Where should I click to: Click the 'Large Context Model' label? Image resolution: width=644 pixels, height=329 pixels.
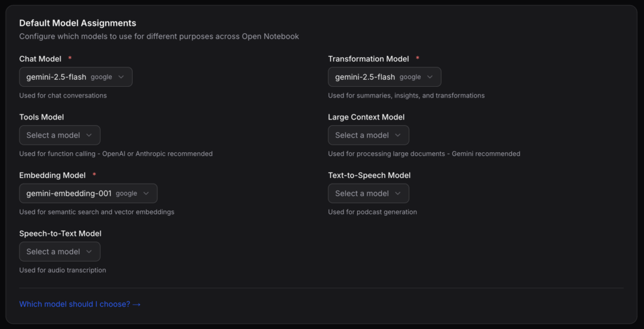(x=366, y=117)
